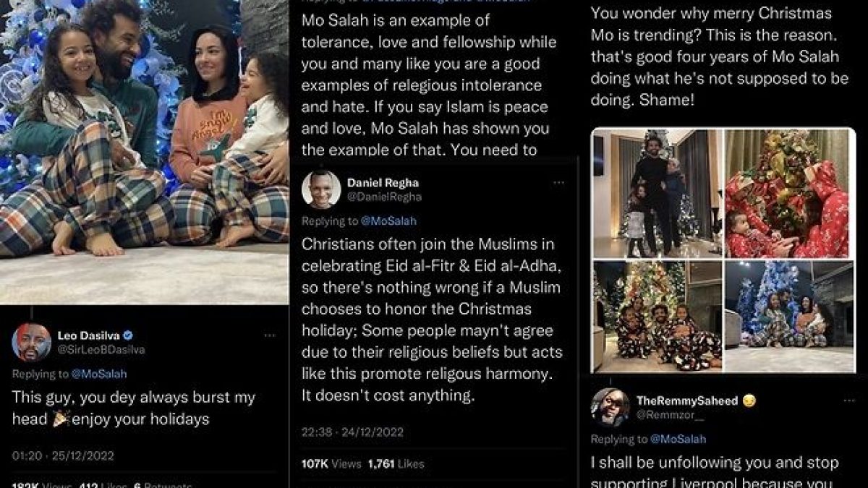Click Leo Dasilva's verified badge
Image resolution: width=868 pixels, height=488 pixels.
click(128, 335)
